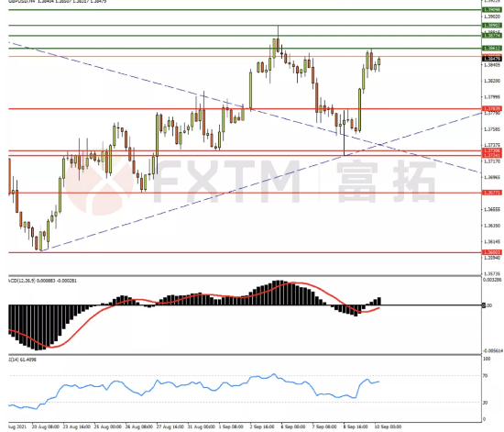Select the 20 Aug 08:00 time label
The width and height of the screenshot is (504, 432).
[x=45, y=426]
